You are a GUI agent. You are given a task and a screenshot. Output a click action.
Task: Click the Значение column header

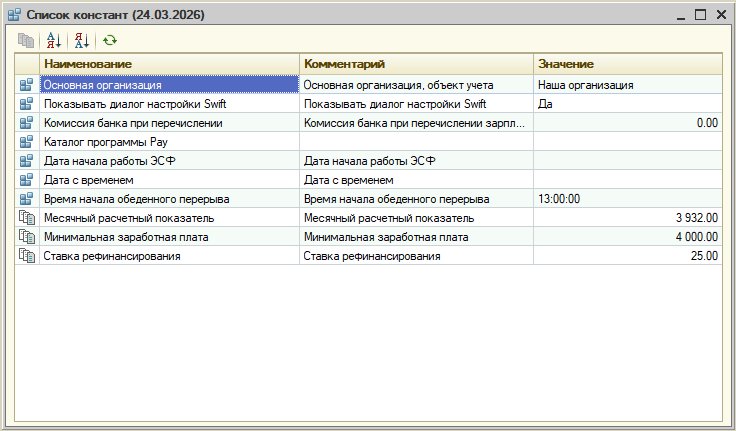[628, 64]
